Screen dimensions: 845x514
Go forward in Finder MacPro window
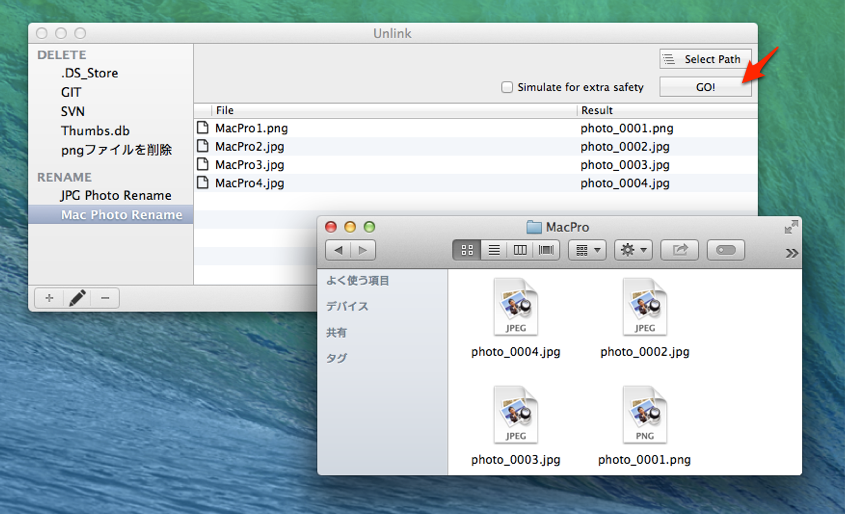[363, 250]
